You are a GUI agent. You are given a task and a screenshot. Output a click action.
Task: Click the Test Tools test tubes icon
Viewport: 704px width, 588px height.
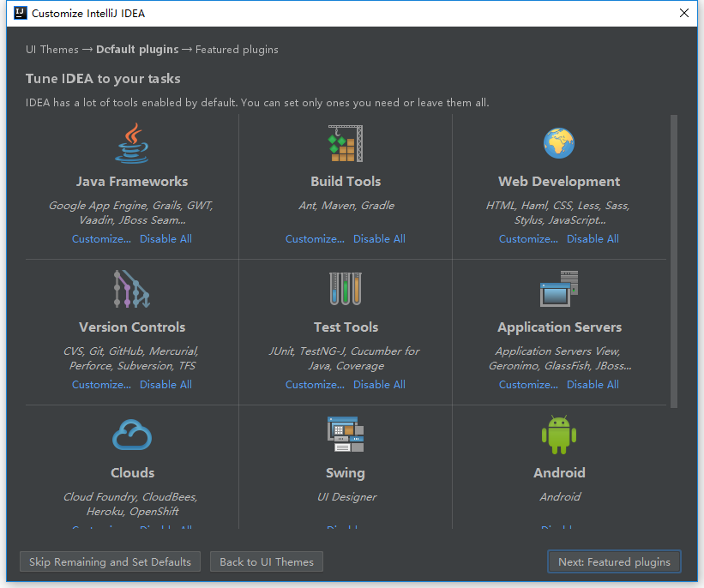click(x=346, y=289)
